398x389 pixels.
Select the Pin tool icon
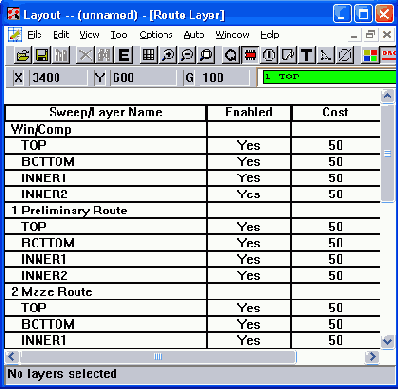269,55
